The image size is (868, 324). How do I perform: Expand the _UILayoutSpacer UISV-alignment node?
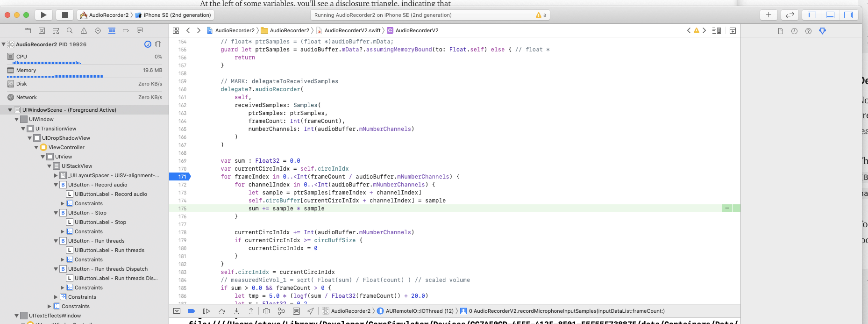coord(56,175)
